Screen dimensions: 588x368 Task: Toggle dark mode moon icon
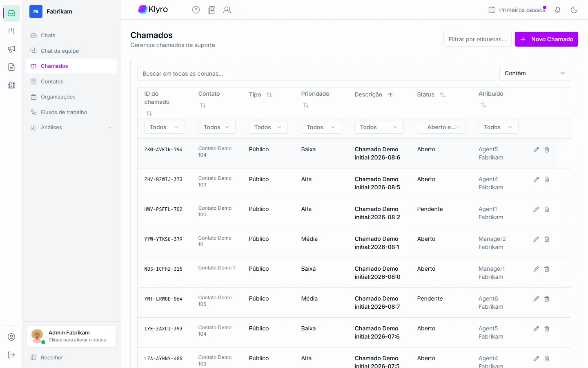tap(574, 10)
